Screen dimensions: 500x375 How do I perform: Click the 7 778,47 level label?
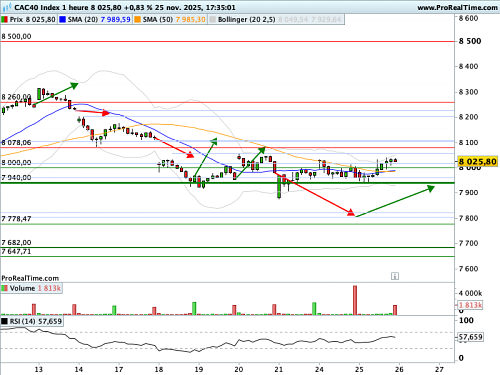[x=16, y=219]
